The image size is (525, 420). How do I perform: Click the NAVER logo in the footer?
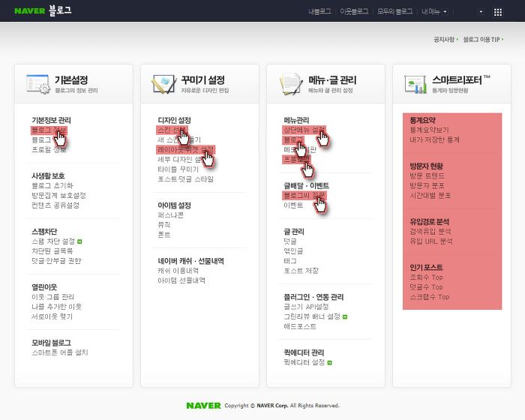click(x=203, y=406)
